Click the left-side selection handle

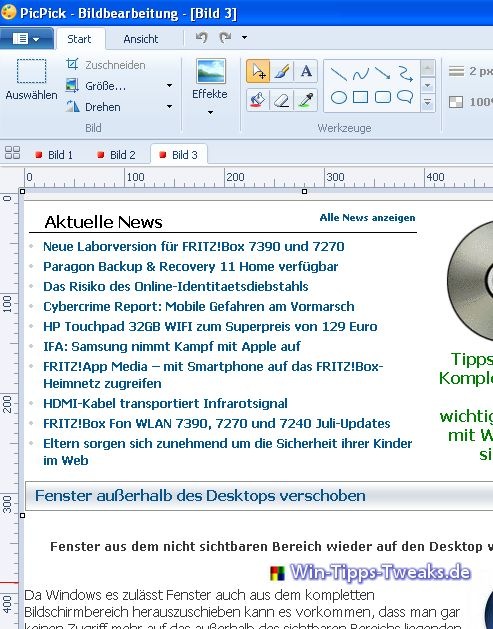pos(22,515)
